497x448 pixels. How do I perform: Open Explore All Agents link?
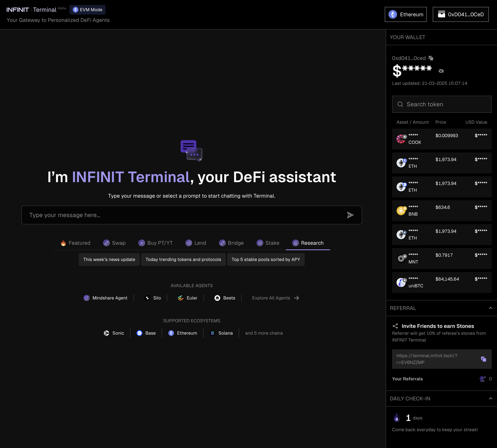pyautogui.click(x=275, y=298)
